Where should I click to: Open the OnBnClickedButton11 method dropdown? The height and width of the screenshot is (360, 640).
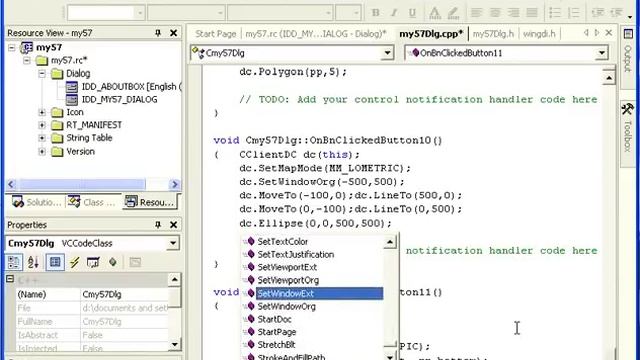601,53
